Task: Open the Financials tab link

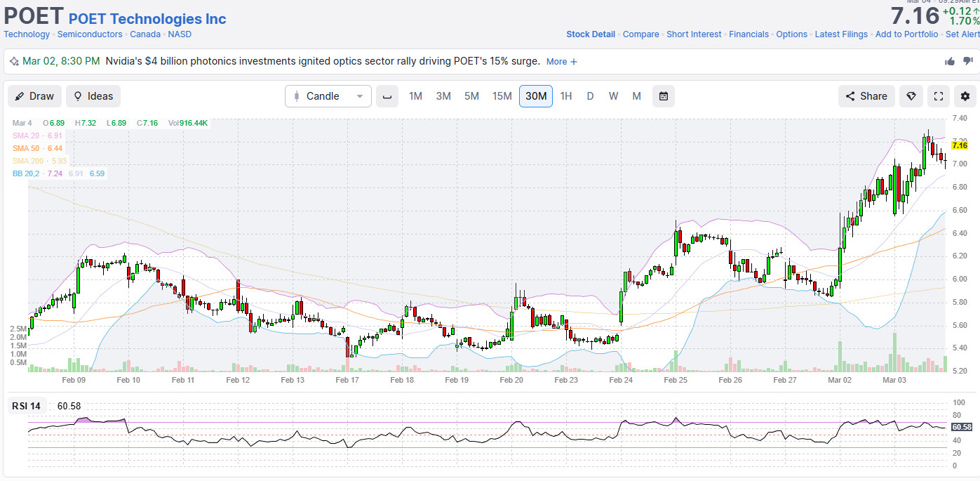Action: click(x=749, y=34)
